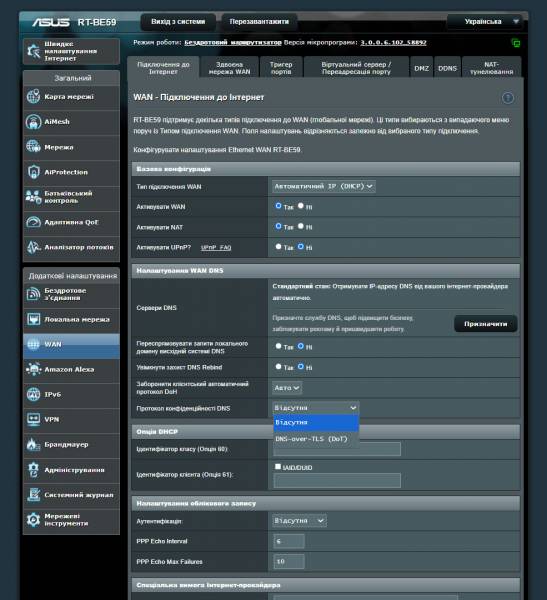This screenshot has width=547, height=600.
Task: Open the Мережа sidebar icon
Action: [x=33, y=147]
